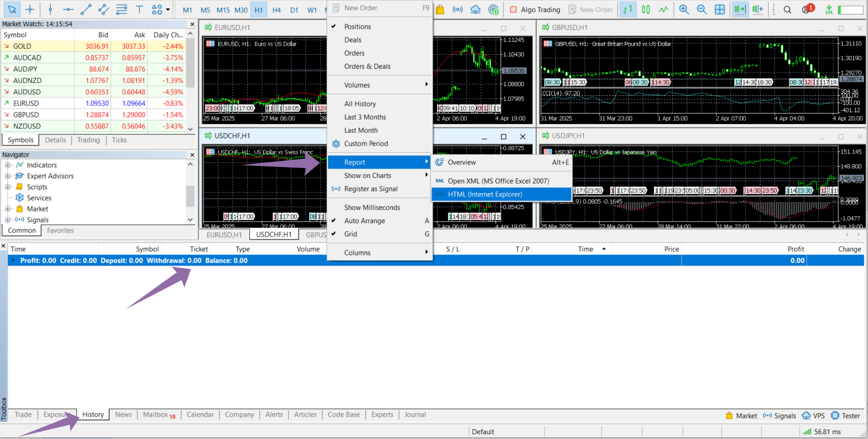Screen dimensions: 868x439
Task: Open the Volumes submenu
Action: (x=380, y=85)
